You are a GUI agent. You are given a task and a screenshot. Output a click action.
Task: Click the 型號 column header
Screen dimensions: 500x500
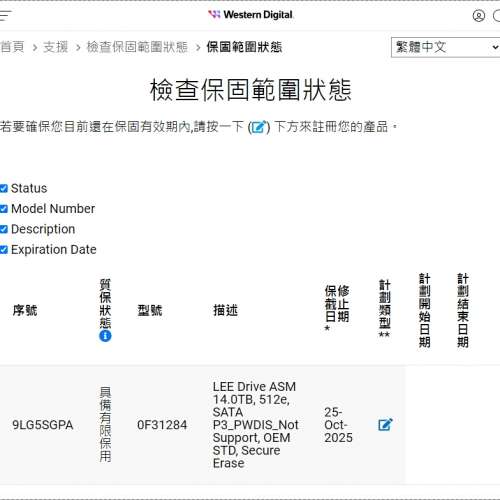150,310
